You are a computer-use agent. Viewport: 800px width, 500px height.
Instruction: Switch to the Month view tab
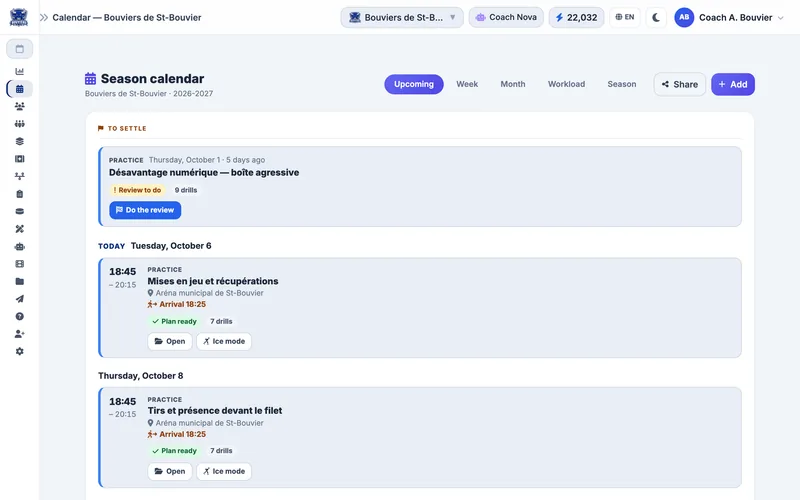(513, 84)
